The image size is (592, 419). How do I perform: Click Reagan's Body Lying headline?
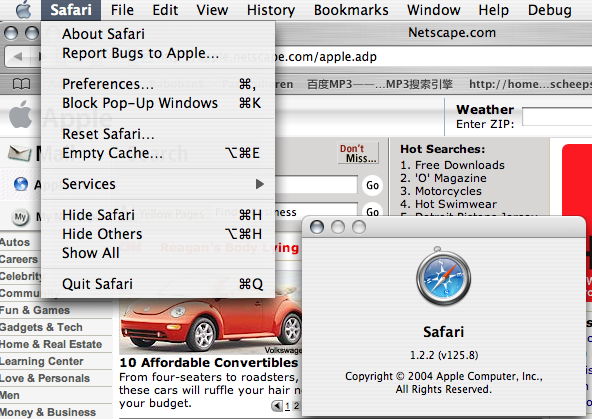[230, 248]
